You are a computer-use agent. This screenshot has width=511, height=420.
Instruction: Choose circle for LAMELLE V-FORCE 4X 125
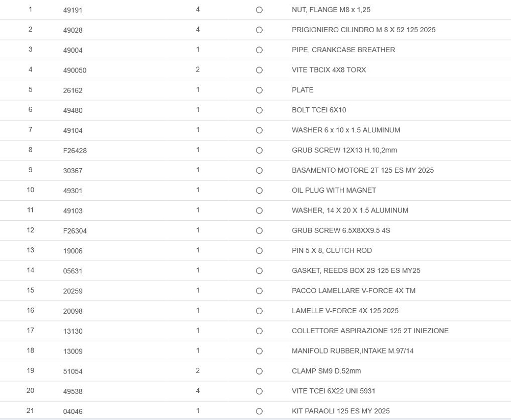click(259, 311)
